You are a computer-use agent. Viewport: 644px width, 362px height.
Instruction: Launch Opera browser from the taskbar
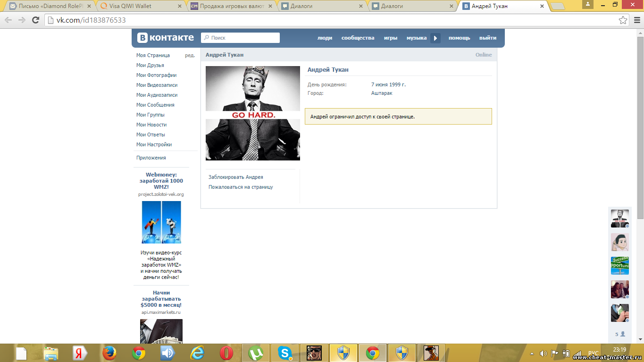click(x=226, y=353)
